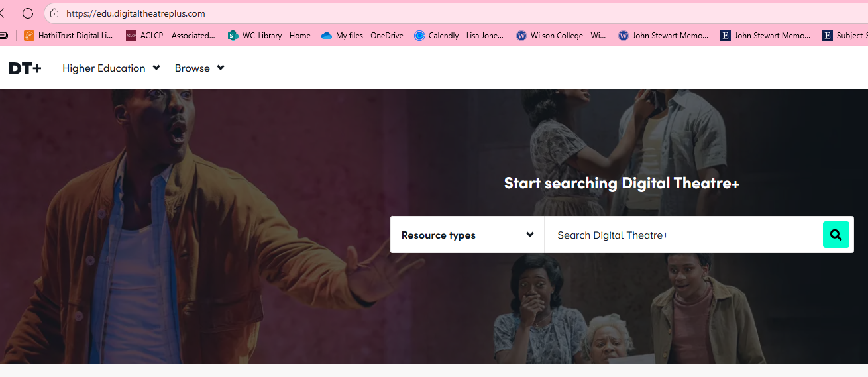Viewport: 868px width, 377px height.
Task: Click the DT+ logo
Action: 25,68
